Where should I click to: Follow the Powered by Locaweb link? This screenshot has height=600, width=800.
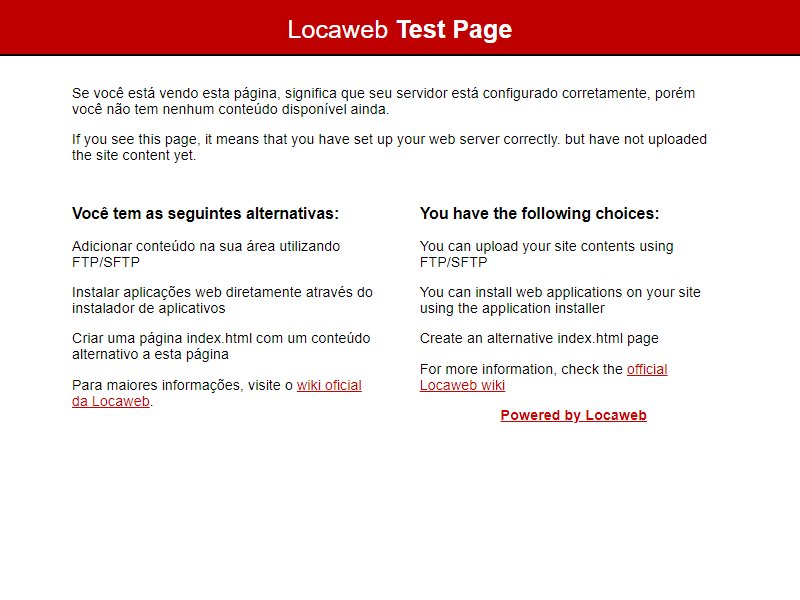(573, 415)
